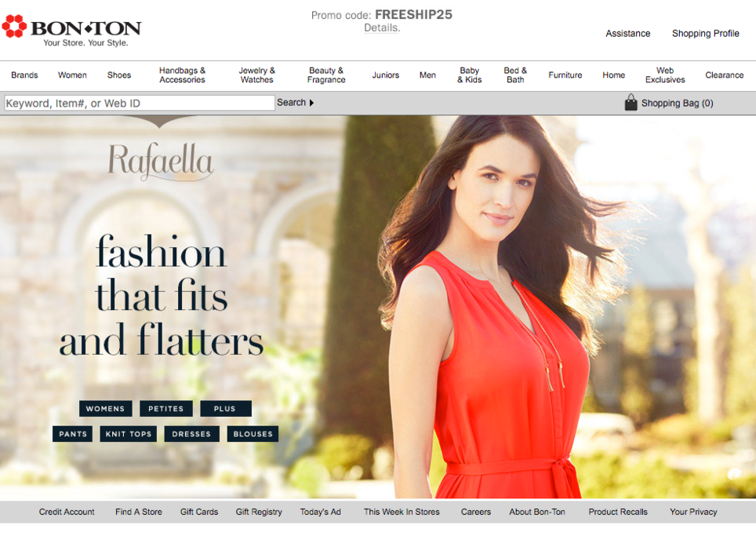Click the 'fashion that fits and flatters' headline
Screen dimensions: 756x547
coord(161,296)
